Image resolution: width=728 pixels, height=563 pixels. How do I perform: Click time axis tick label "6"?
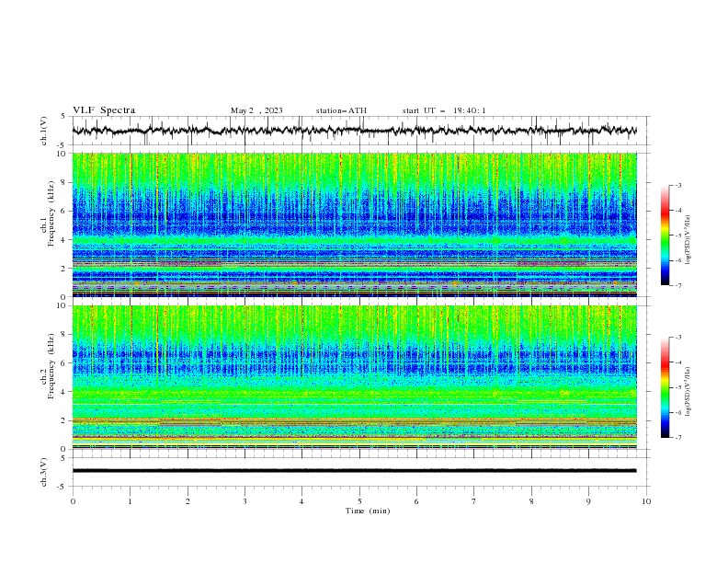(416, 501)
